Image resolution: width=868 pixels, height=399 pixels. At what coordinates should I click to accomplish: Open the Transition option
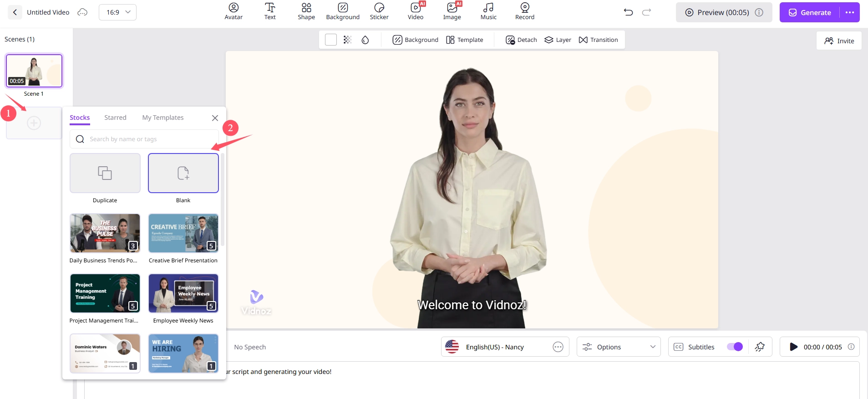click(x=598, y=40)
